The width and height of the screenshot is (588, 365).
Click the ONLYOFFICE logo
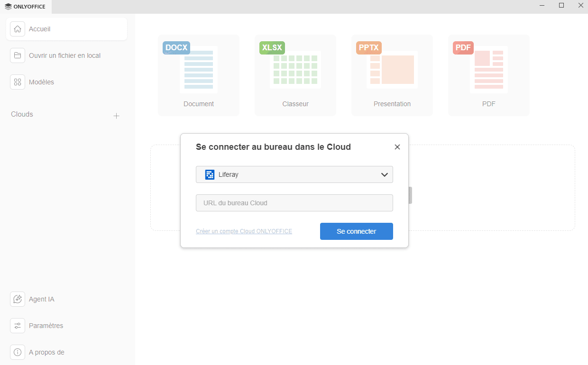pos(25,7)
